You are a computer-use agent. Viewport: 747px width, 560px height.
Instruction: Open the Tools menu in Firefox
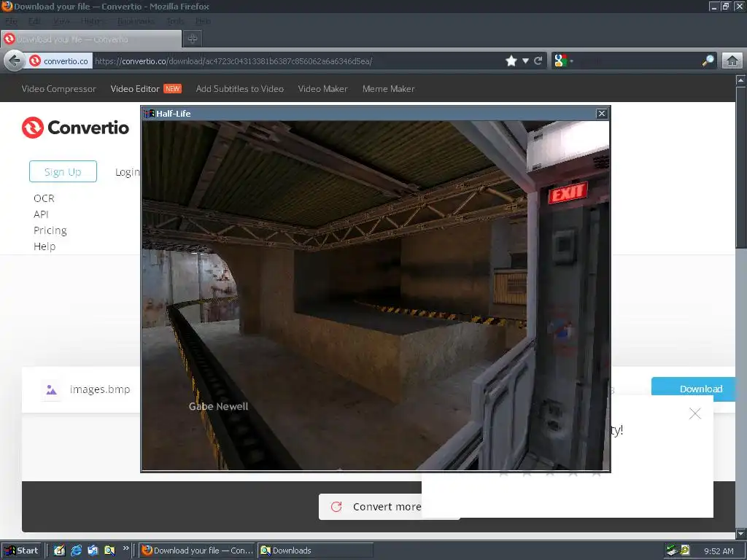click(175, 21)
